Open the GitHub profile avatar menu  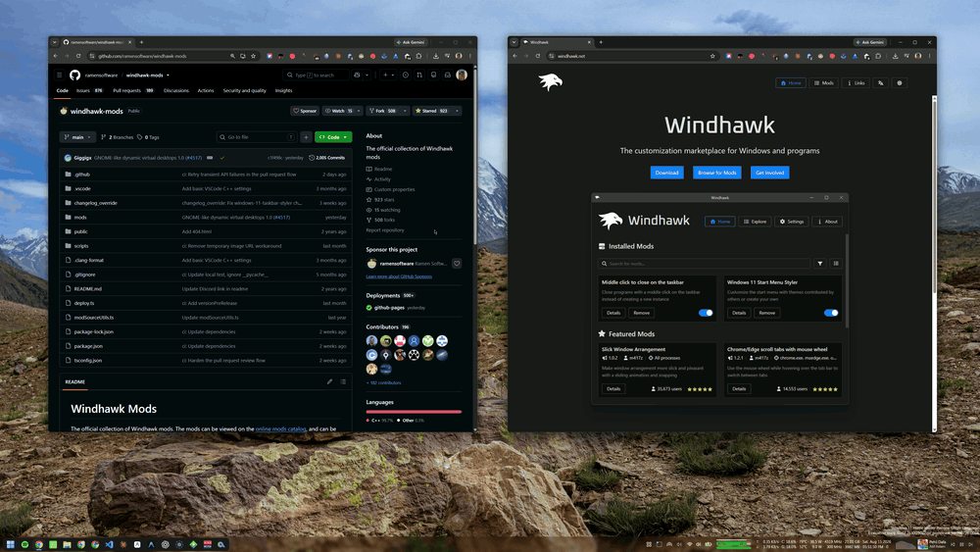462,75
